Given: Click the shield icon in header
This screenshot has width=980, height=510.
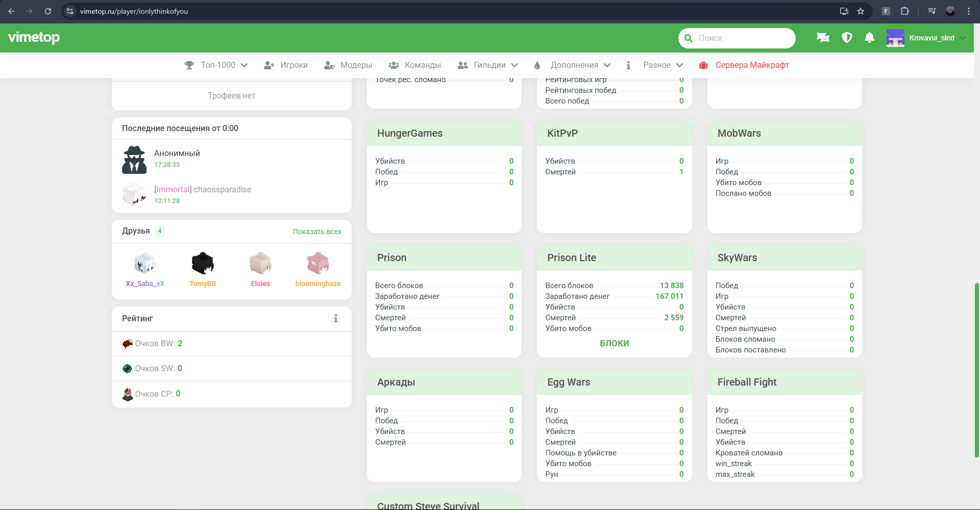Looking at the screenshot, I should point(847,38).
